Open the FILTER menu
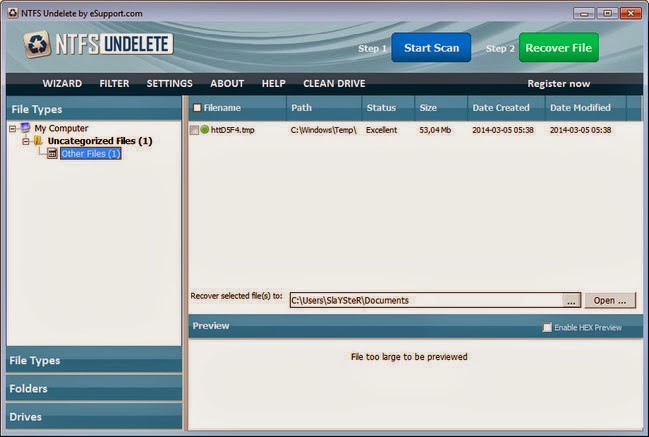The height and width of the screenshot is (437, 649). click(114, 84)
